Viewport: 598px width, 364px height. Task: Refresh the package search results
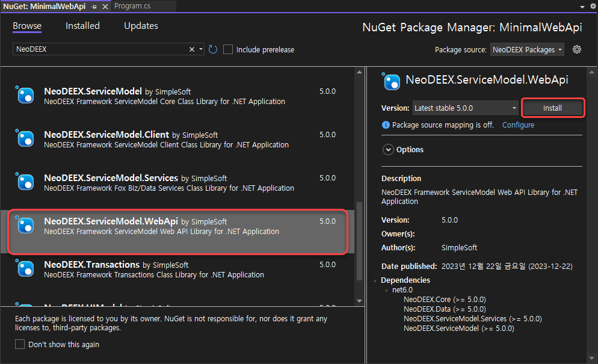(x=213, y=49)
